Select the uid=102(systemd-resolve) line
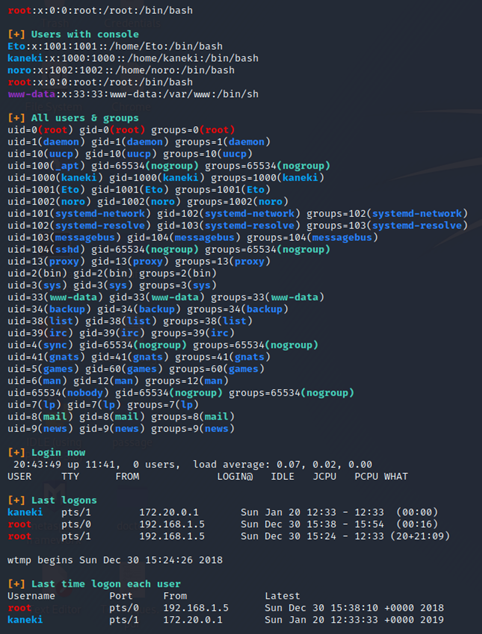Viewport: 482px width, 634px height. click(237, 225)
